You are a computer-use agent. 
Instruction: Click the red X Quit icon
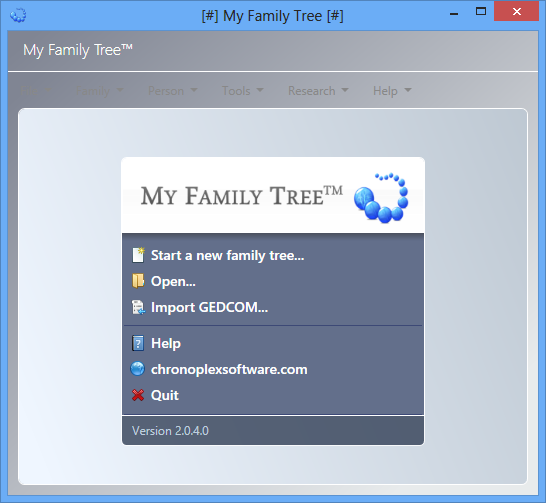[138, 395]
